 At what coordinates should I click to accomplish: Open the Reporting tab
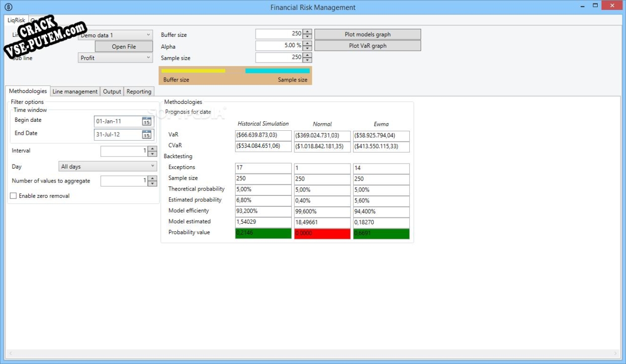[x=139, y=91]
